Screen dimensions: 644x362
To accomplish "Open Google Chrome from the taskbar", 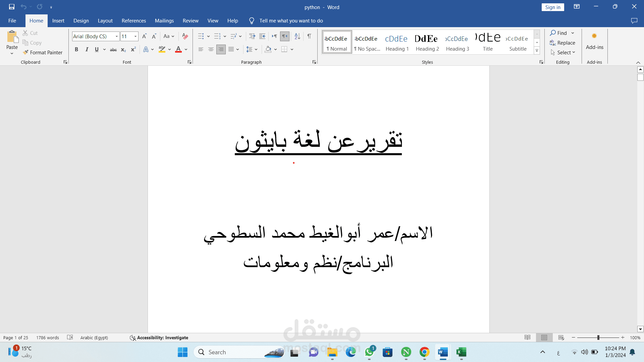I will 425,352.
